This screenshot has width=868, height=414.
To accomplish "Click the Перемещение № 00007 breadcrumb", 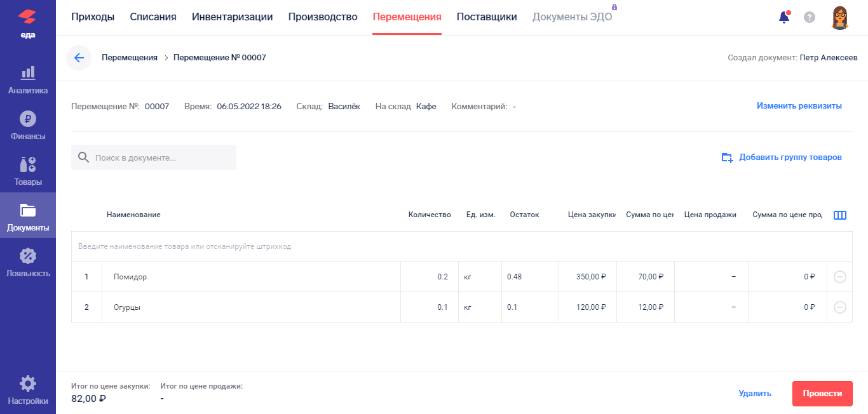I will coord(220,58).
